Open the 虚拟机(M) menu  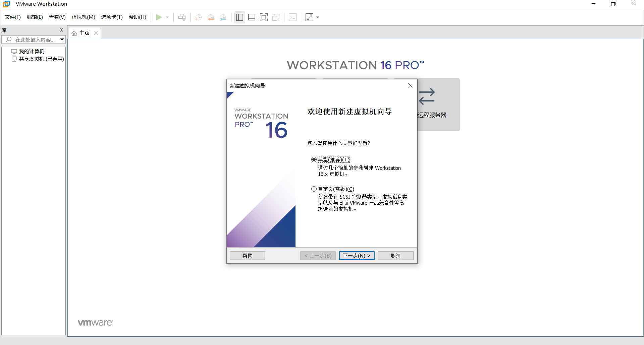point(84,17)
